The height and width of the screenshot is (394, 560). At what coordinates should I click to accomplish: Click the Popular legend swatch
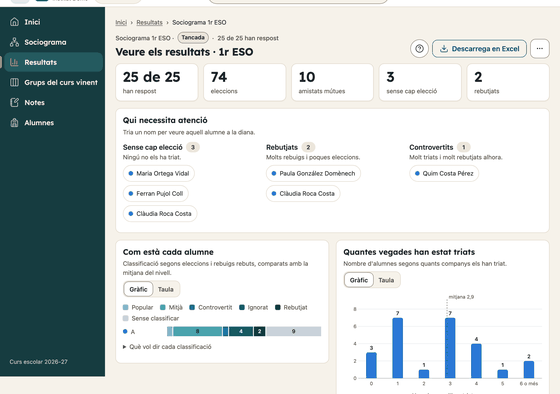pyautogui.click(x=125, y=308)
